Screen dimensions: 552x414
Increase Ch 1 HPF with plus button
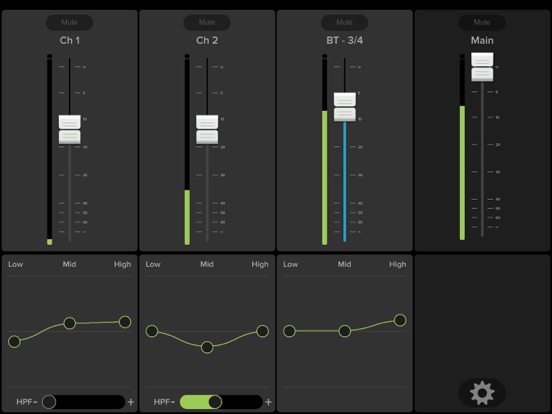coord(131,402)
